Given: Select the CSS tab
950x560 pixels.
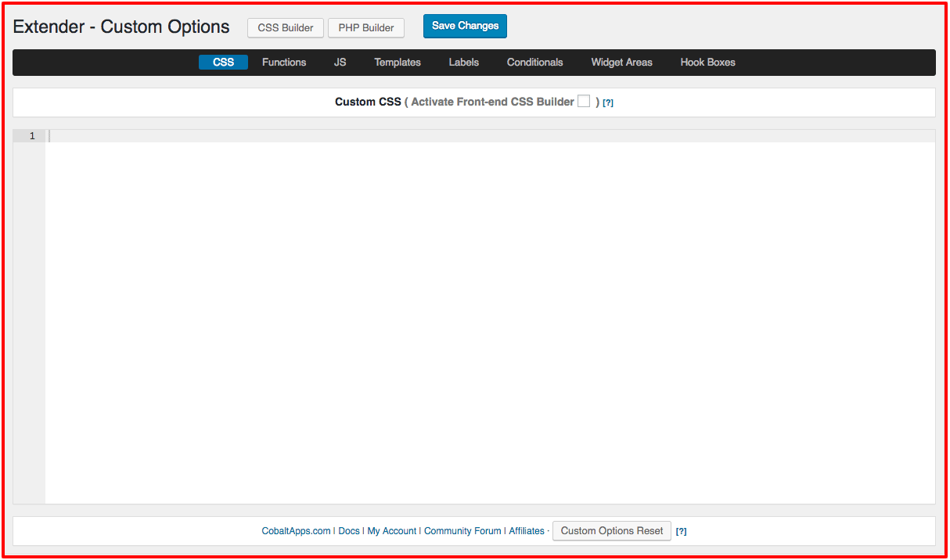Looking at the screenshot, I should click(223, 63).
